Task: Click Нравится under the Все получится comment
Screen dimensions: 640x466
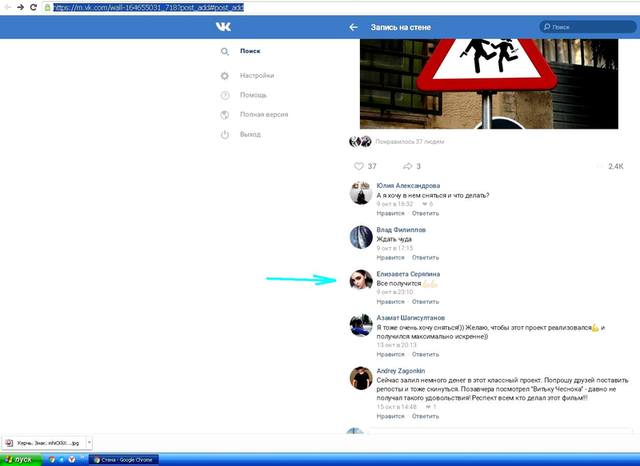Action: coord(390,302)
